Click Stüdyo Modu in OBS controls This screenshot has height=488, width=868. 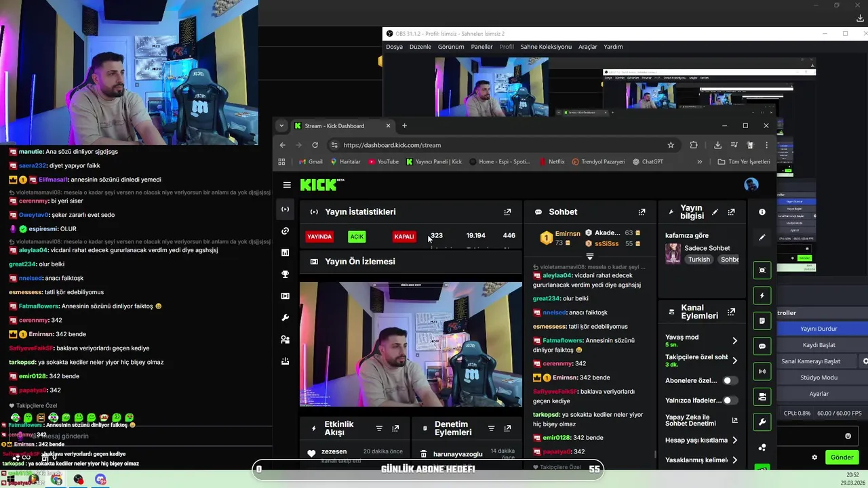click(x=818, y=378)
